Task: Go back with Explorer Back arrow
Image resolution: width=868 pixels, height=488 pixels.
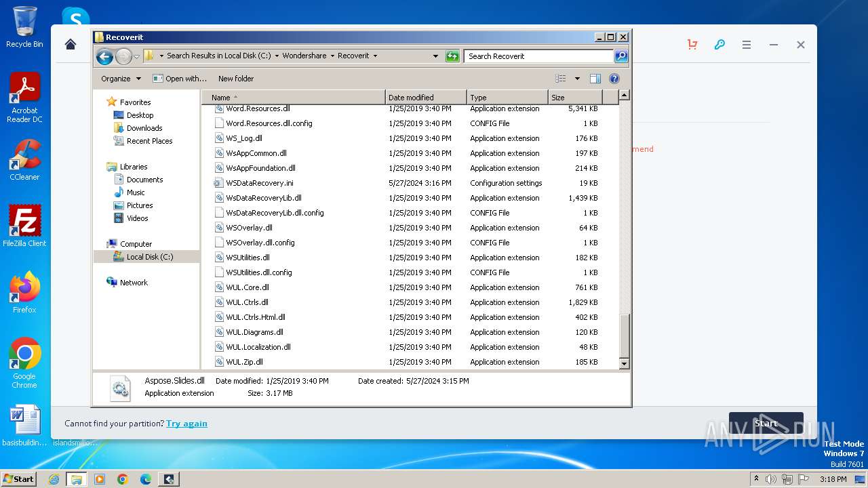Action: pyautogui.click(x=104, y=56)
